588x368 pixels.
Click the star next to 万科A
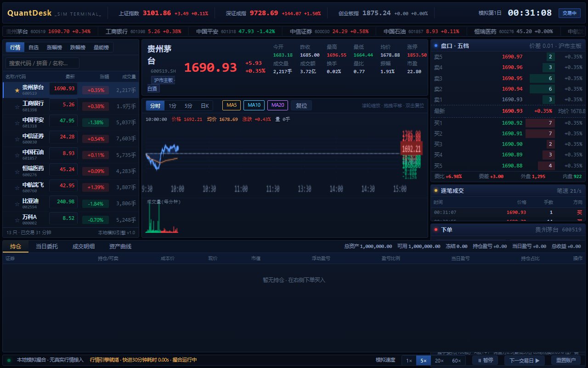click(17, 219)
